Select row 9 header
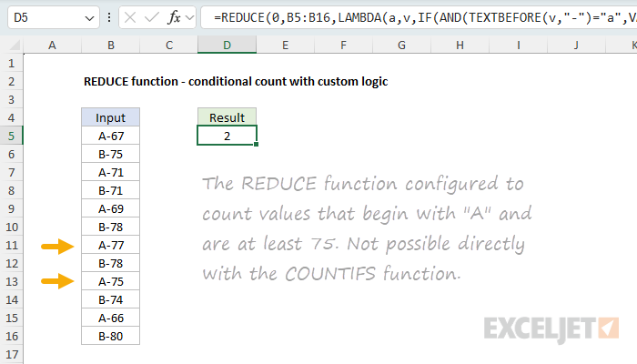 [x=11, y=208]
